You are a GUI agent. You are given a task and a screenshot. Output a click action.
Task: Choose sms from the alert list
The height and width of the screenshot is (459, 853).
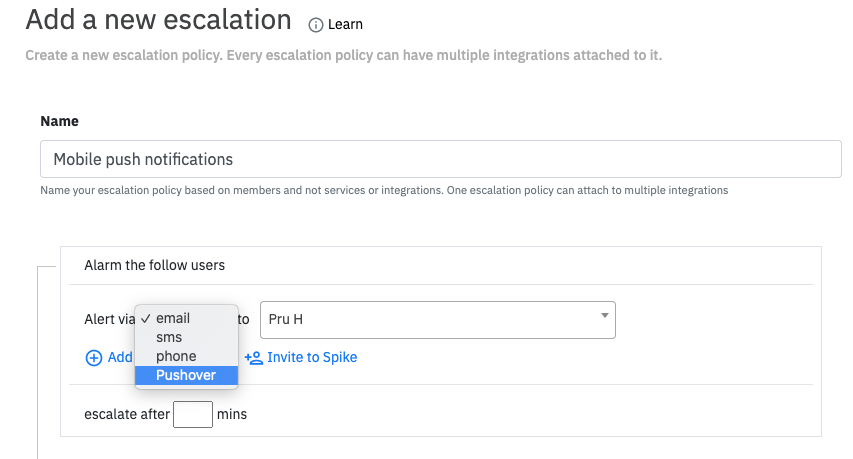[x=169, y=337]
